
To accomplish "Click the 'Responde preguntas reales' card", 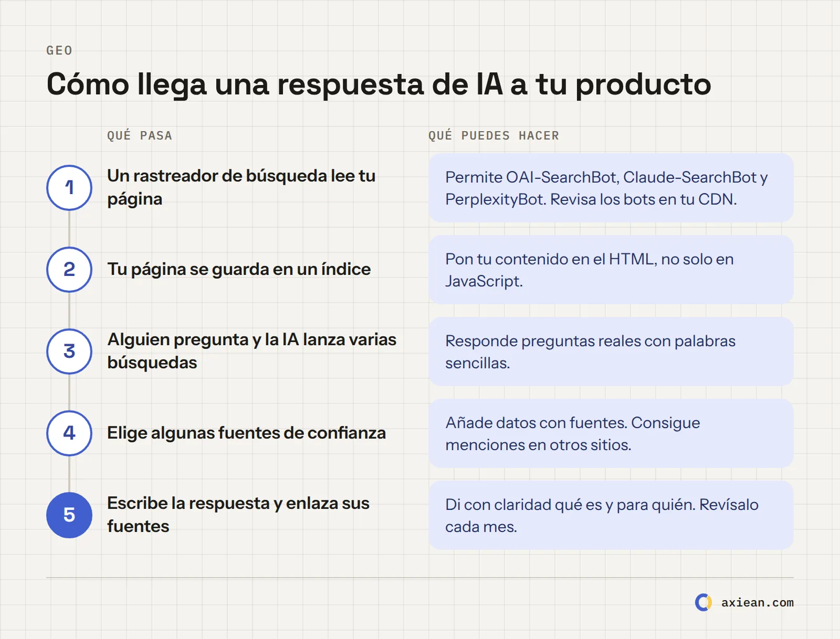I will pos(611,352).
